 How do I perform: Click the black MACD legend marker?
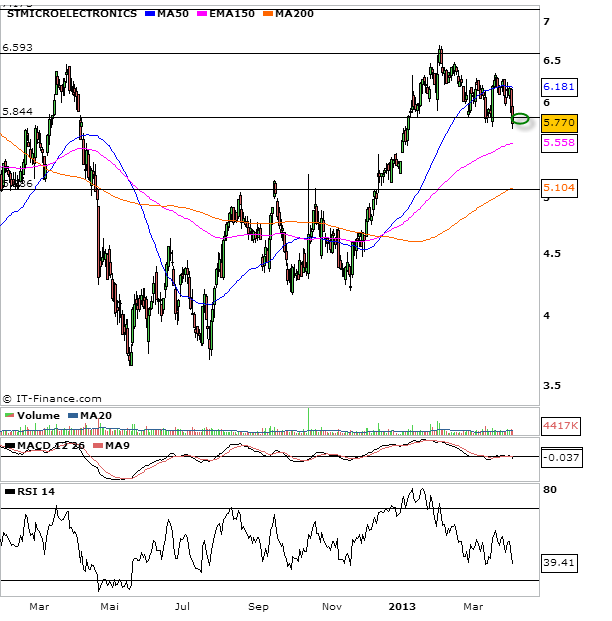[9, 445]
